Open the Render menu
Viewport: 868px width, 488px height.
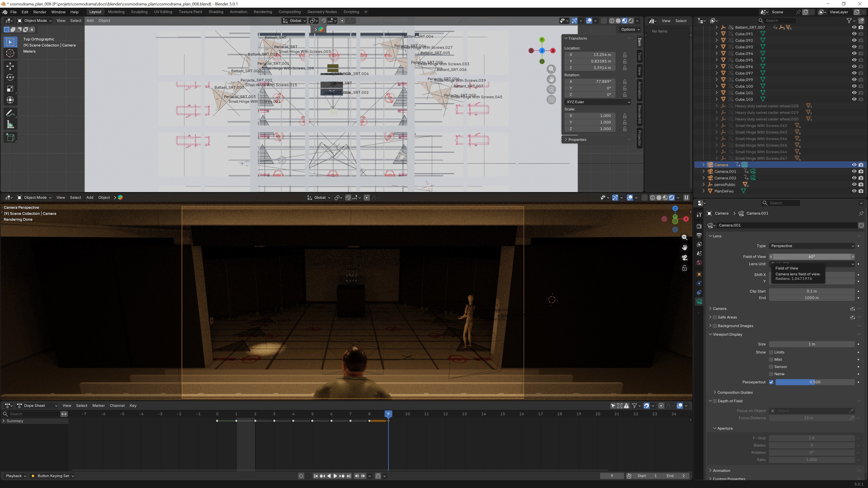coord(40,12)
